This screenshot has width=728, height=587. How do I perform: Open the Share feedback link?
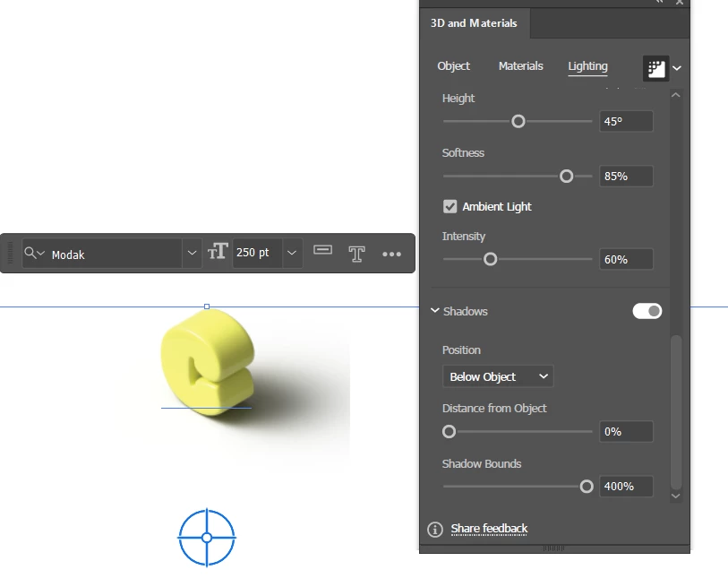click(x=489, y=529)
